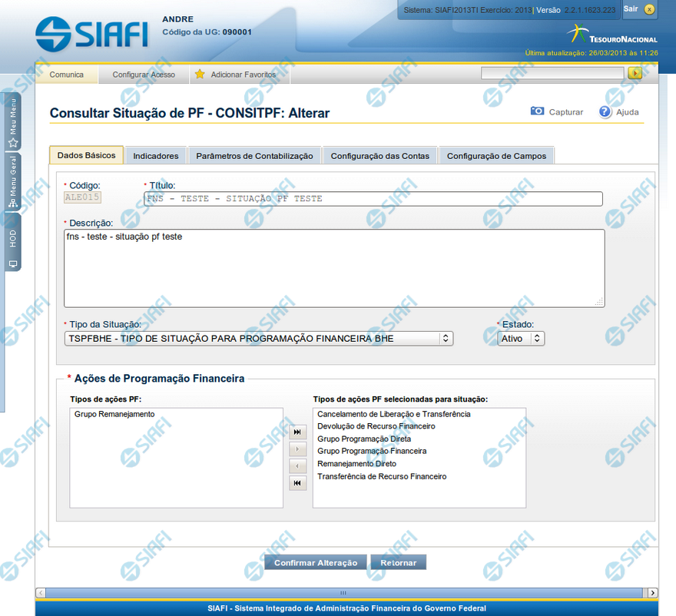Click the yellow search go button
The image size is (676, 616).
click(x=635, y=74)
